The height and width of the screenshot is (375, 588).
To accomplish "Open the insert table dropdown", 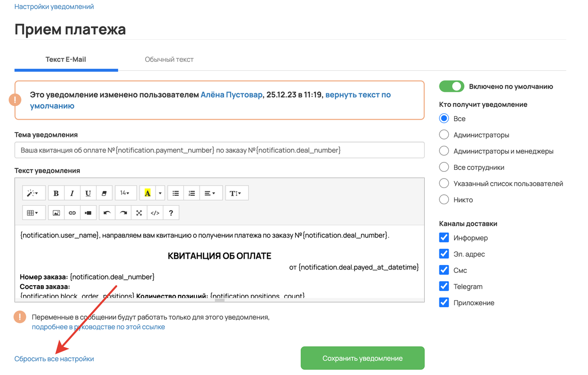I will [x=34, y=213].
